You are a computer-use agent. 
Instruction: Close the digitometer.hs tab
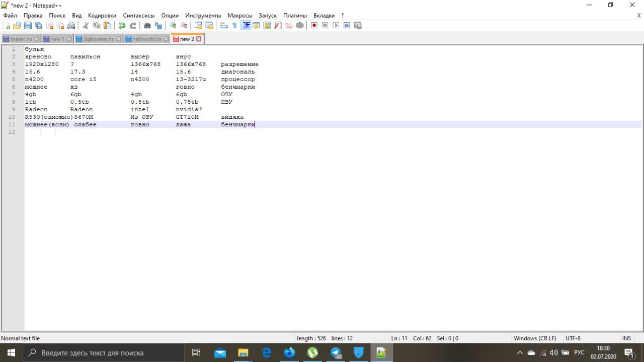119,39
